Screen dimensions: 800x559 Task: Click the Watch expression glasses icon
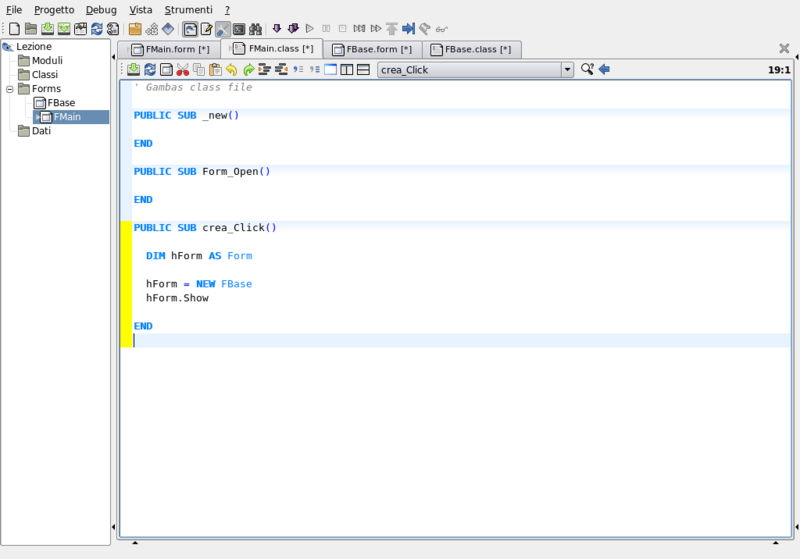(x=441, y=29)
